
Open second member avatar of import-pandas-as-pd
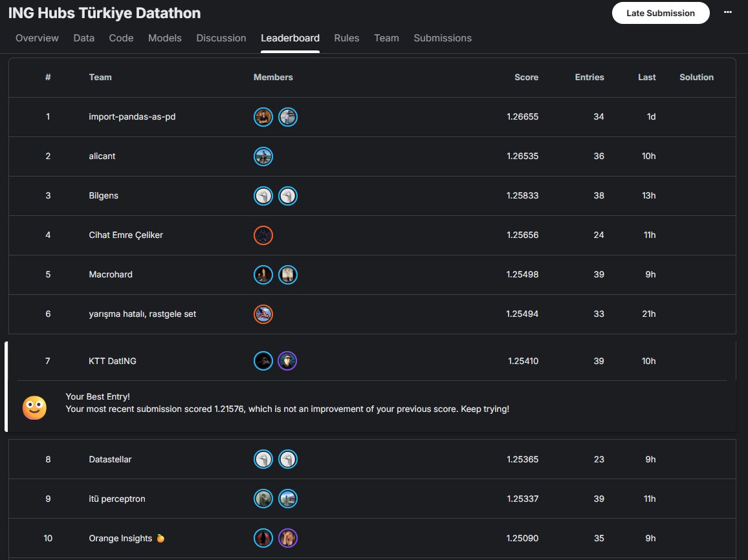288,117
